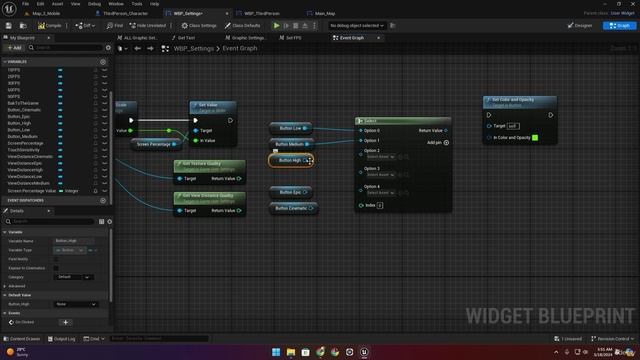
Task: Open Find in blueprint
Action: 115,26
